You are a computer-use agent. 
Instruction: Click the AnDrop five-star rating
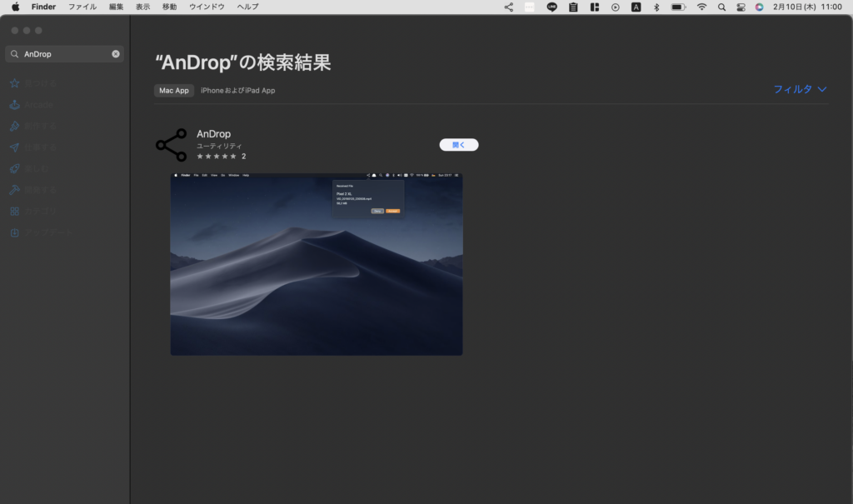click(217, 157)
